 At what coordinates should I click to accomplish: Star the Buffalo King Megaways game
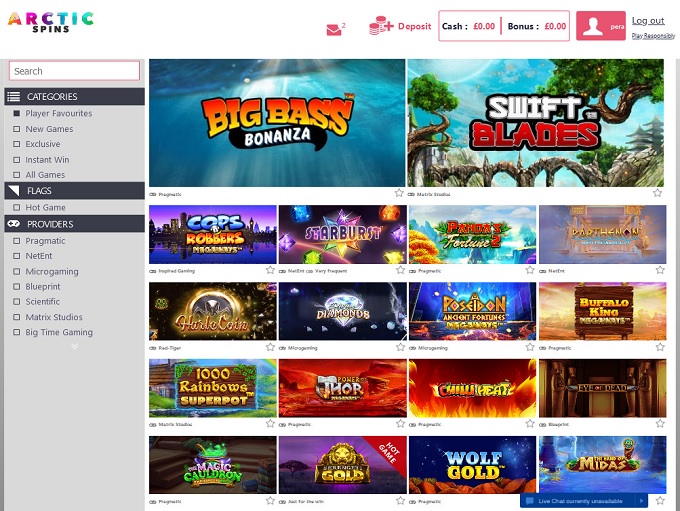660,347
